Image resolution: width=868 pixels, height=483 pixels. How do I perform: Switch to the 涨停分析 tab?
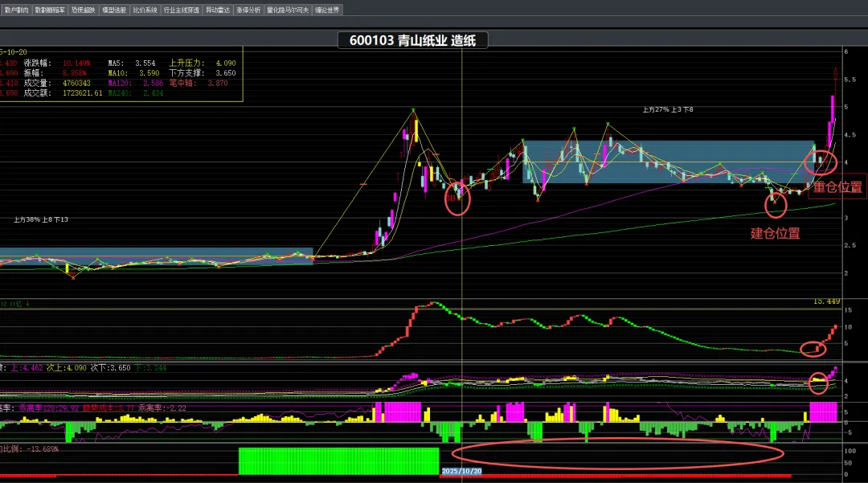point(248,10)
